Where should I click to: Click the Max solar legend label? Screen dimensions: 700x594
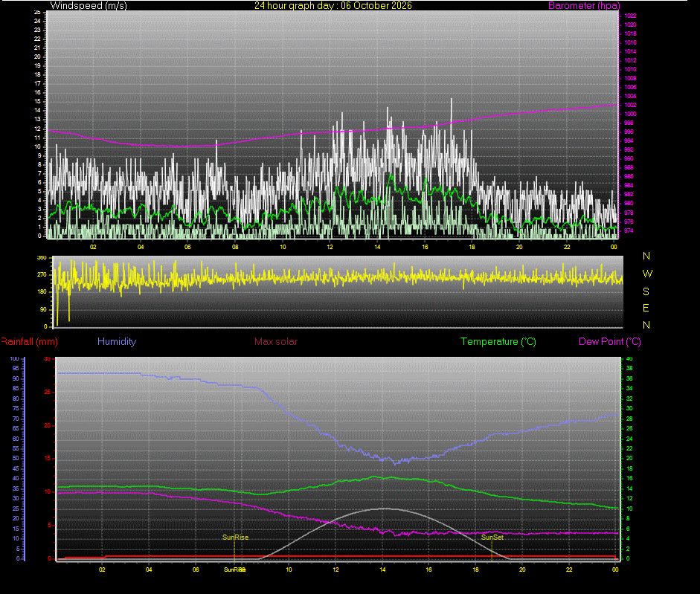pyautogui.click(x=276, y=341)
